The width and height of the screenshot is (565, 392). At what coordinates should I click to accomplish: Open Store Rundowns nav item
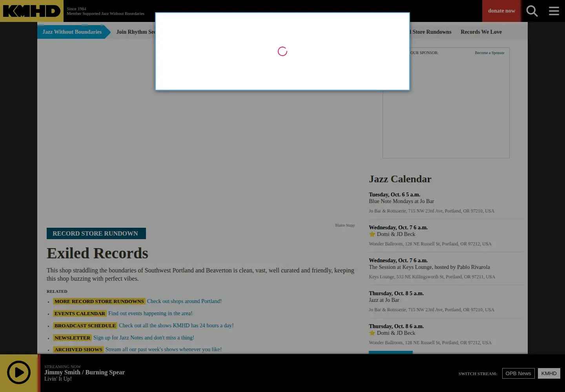coord(431,32)
